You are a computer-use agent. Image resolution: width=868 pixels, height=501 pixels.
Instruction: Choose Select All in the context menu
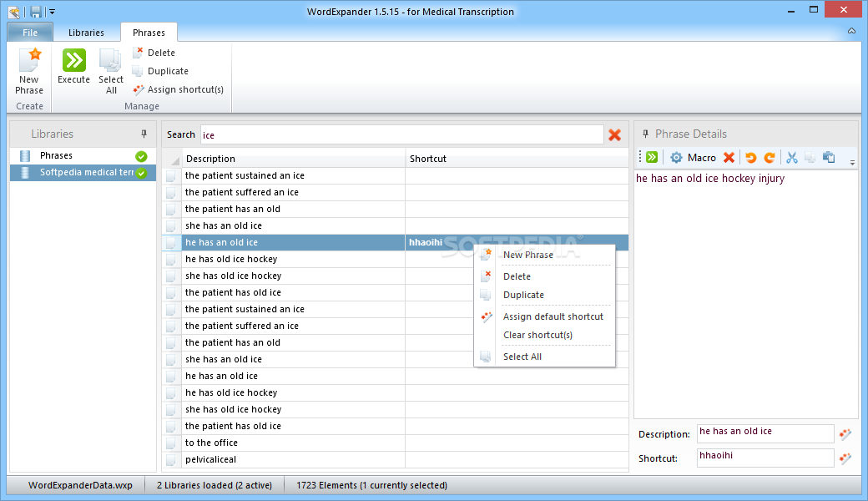coord(545,357)
